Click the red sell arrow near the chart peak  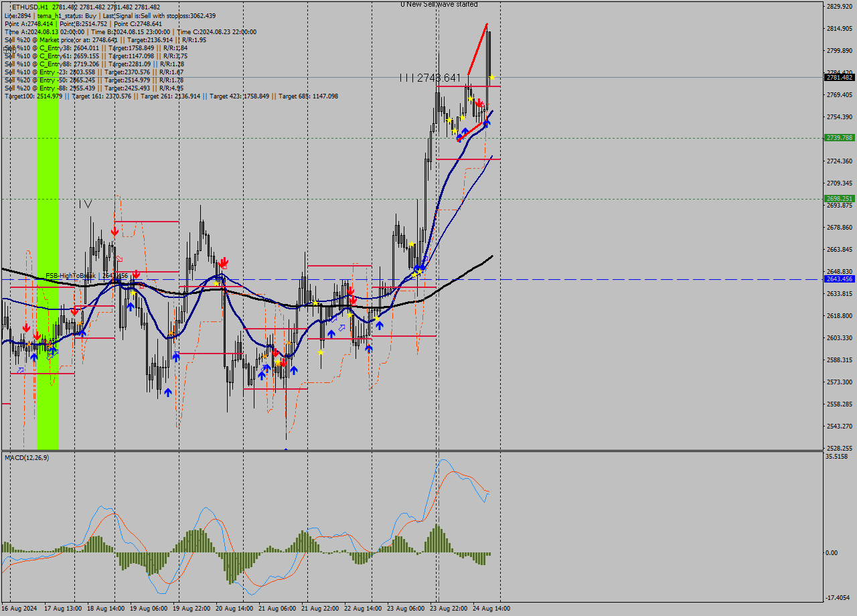[x=477, y=102]
